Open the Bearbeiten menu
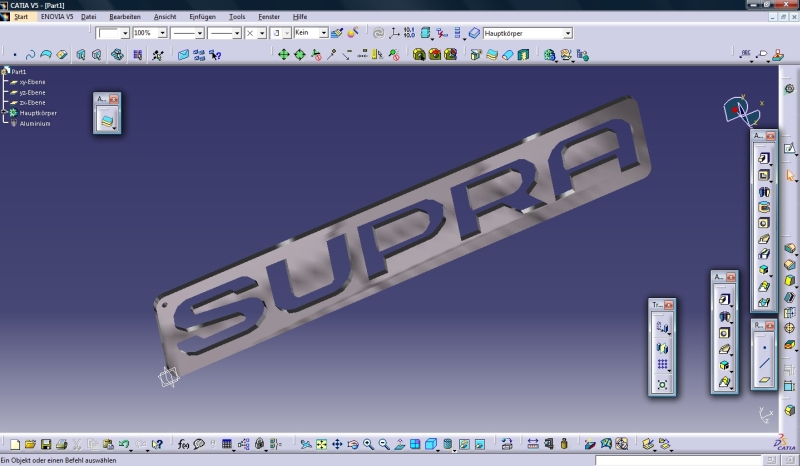Image resolution: width=800 pixels, height=466 pixels. pyautogui.click(x=124, y=17)
